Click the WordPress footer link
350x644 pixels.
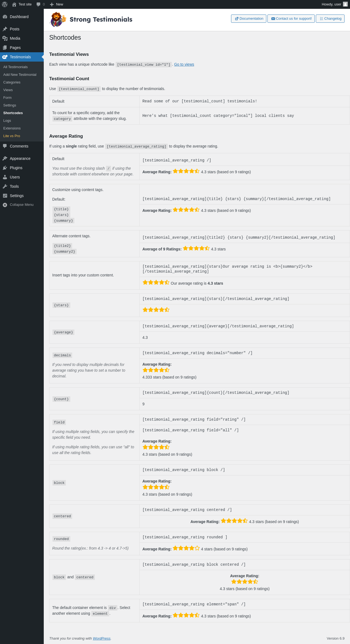[x=101, y=639]
